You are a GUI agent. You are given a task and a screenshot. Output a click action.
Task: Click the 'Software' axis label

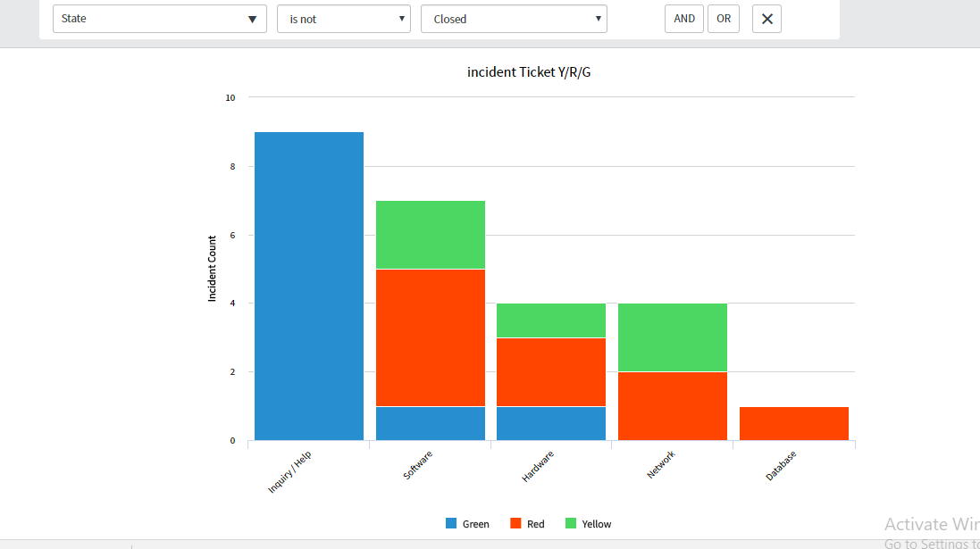click(417, 465)
